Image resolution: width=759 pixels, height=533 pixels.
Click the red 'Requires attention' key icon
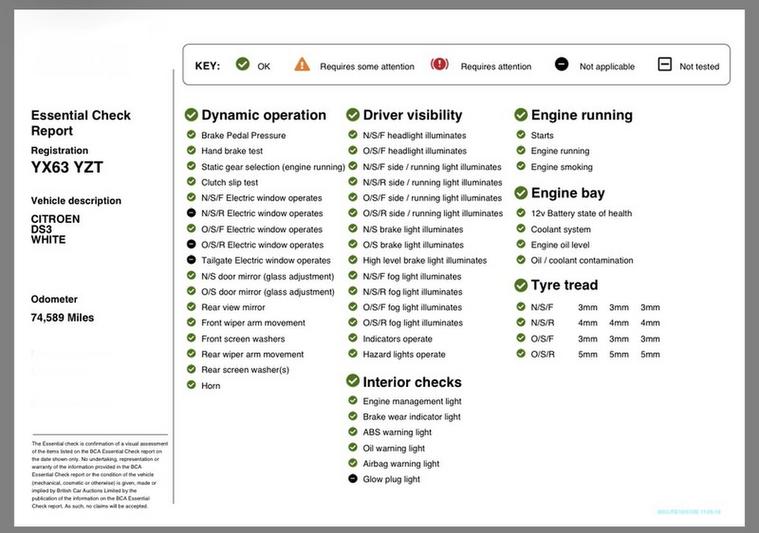tap(439, 65)
